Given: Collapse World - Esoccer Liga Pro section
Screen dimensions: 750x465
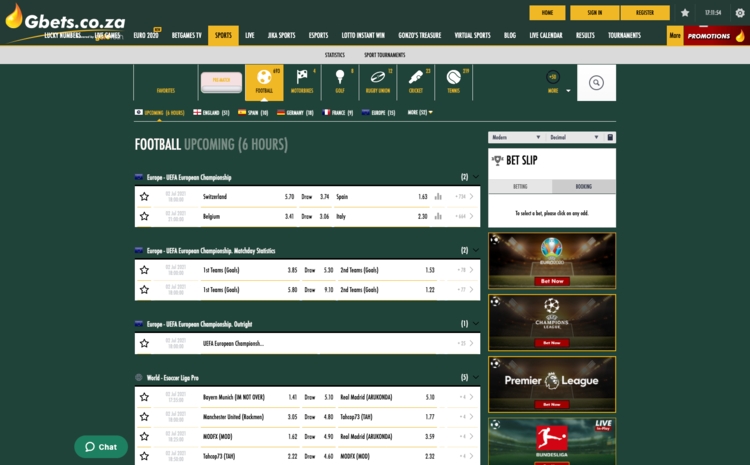Looking at the screenshot, I should [475, 377].
